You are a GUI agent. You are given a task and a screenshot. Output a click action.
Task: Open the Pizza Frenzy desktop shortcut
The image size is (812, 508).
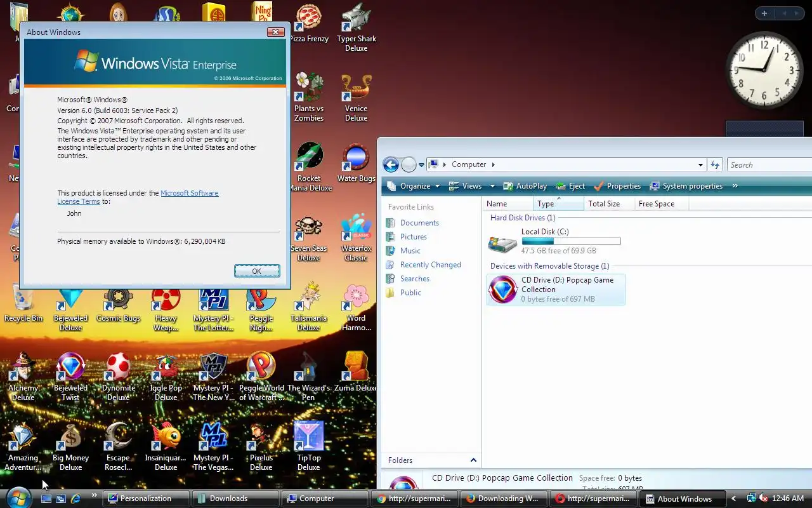click(x=309, y=24)
